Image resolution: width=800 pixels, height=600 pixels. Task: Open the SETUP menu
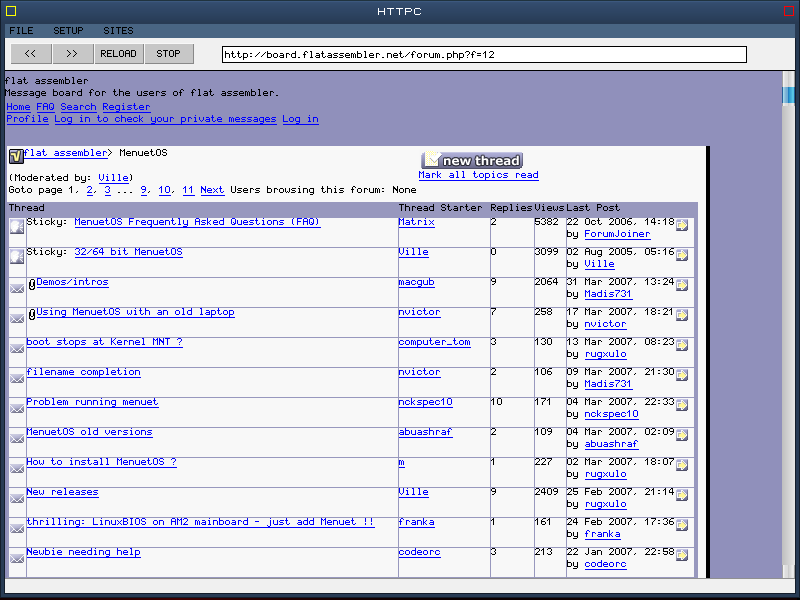tap(68, 31)
